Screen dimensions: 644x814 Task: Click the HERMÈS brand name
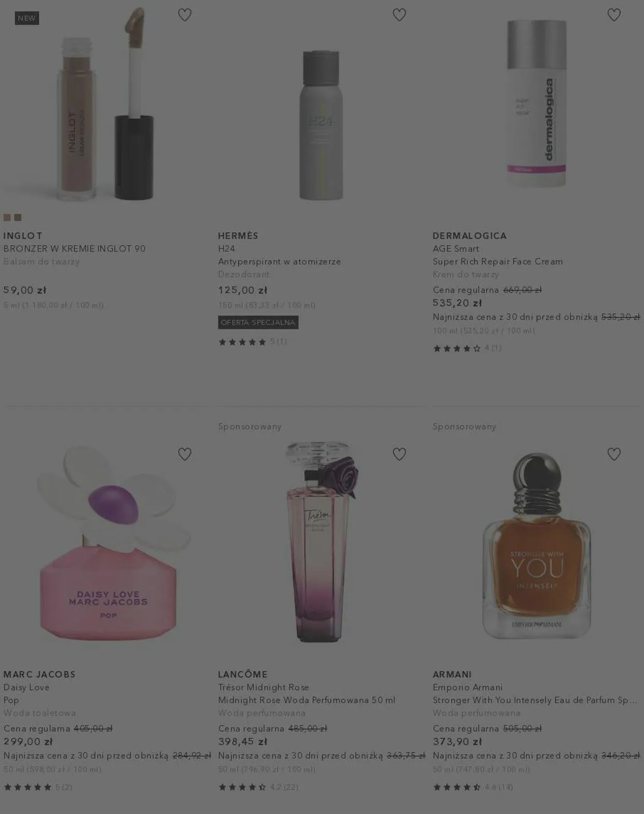click(x=238, y=235)
